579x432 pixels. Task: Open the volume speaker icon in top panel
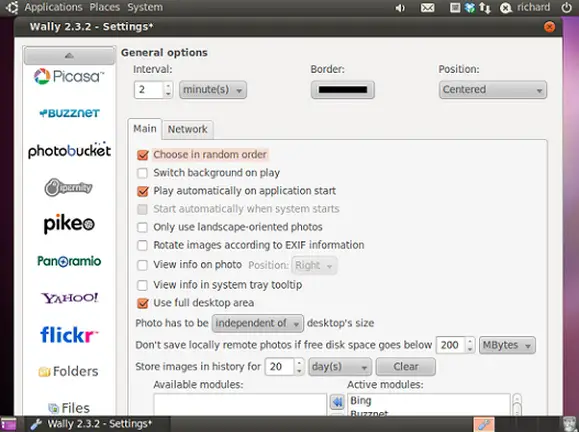click(400, 7)
